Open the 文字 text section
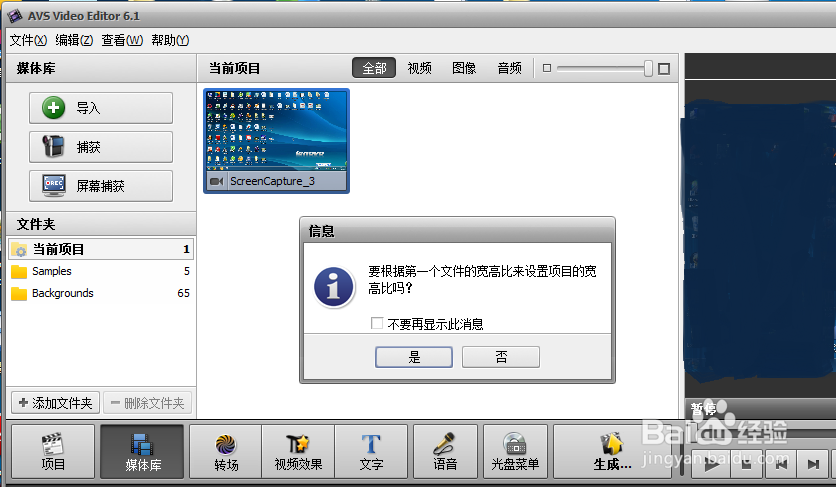The width and height of the screenshot is (836, 487). pos(371,451)
